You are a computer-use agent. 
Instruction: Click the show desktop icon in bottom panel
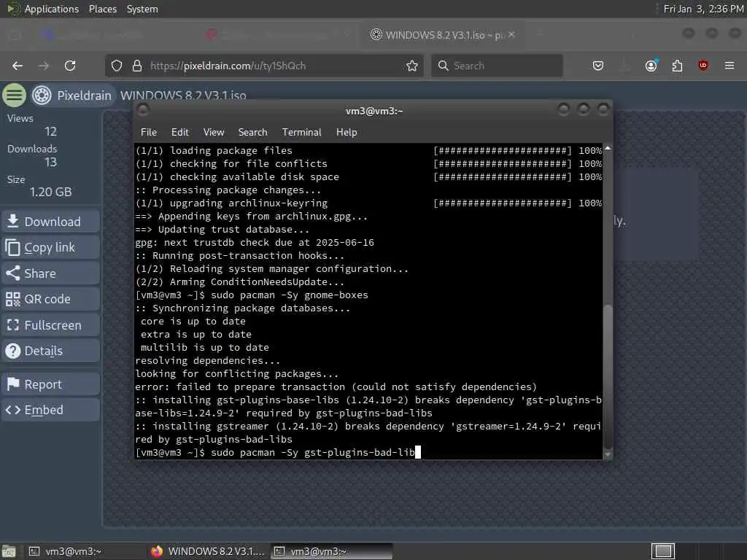(x=9, y=551)
